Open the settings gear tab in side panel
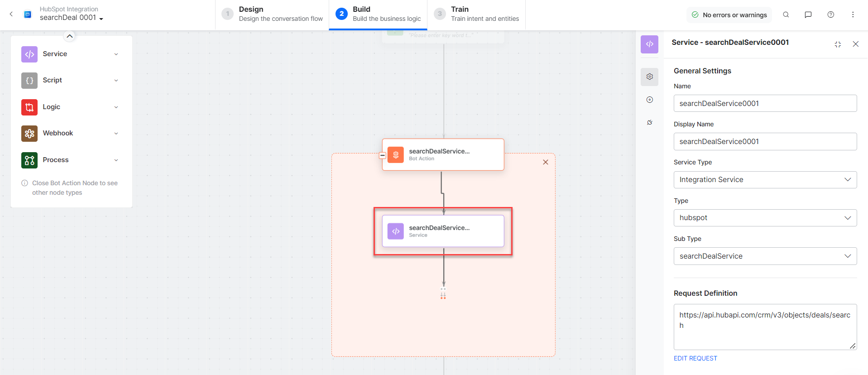The height and width of the screenshot is (375, 868). coord(649,77)
